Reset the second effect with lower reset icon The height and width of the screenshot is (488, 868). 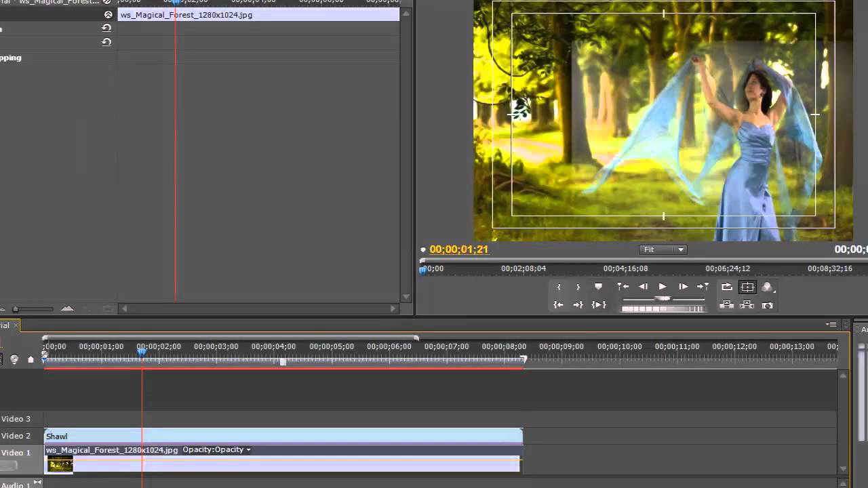pyautogui.click(x=106, y=42)
